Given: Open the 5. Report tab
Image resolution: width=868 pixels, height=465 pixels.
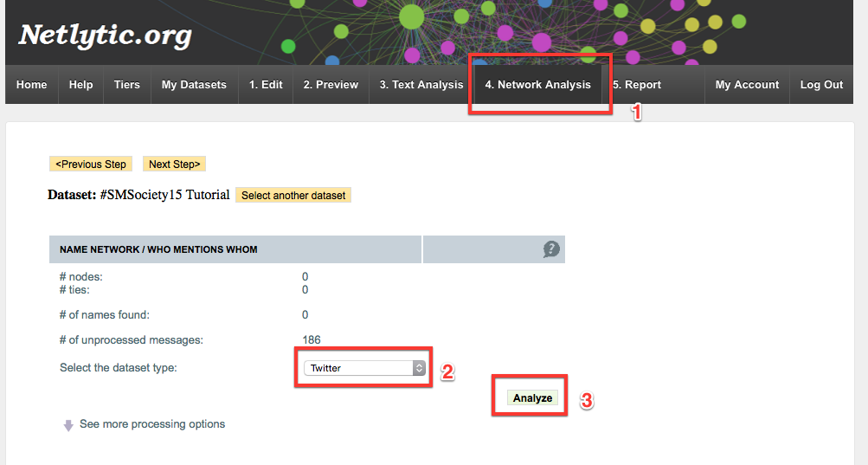Looking at the screenshot, I should (637, 85).
